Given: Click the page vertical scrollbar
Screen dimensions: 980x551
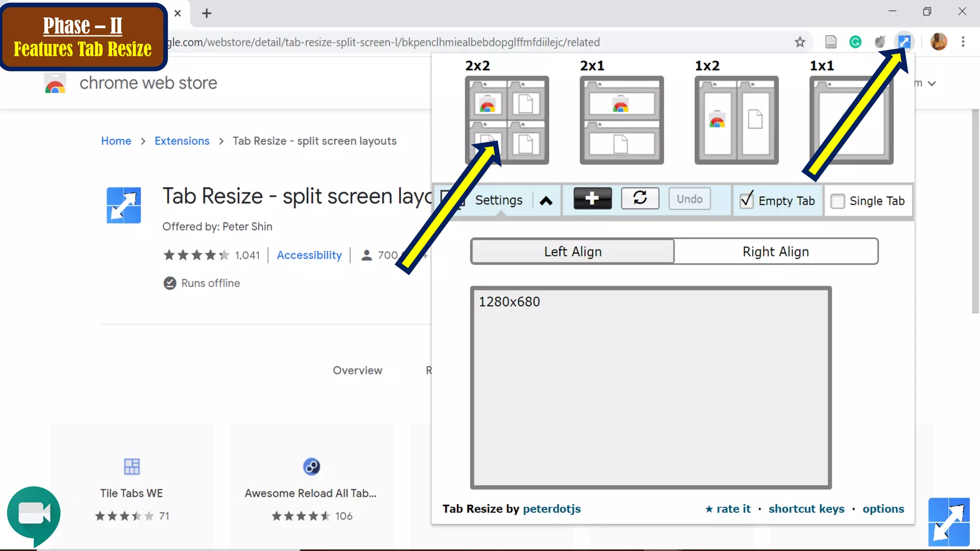Looking at the screenshot, I should click(975, 211).
